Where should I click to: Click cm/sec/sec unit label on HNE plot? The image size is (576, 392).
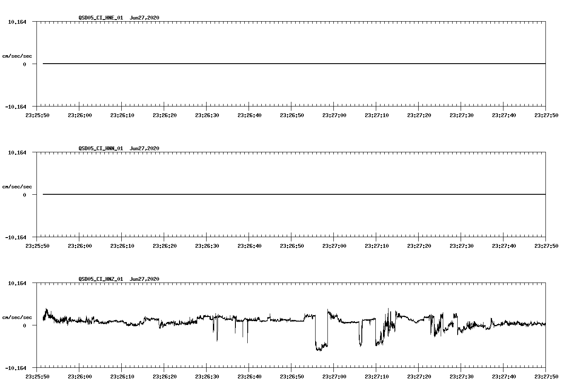click(x=17, y=56)
